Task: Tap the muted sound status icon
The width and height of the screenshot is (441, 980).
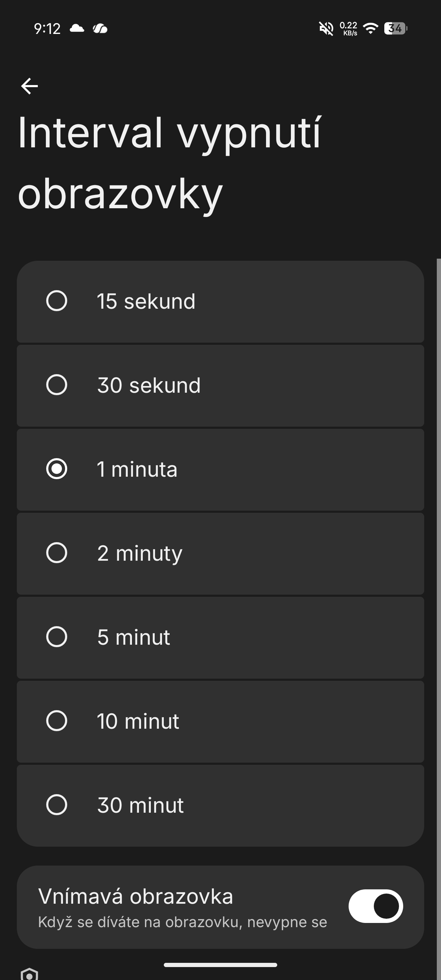Action: click(x=326, y=29)
